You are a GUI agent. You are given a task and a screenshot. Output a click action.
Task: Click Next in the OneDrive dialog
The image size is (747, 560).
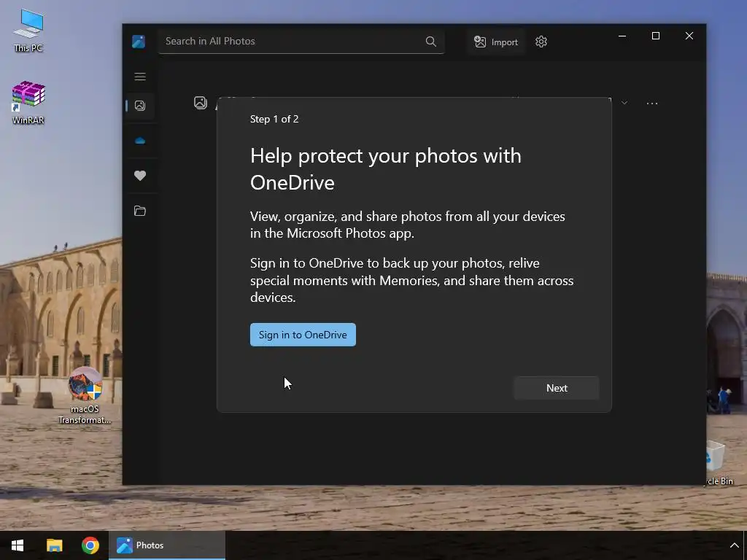[557, 388]
